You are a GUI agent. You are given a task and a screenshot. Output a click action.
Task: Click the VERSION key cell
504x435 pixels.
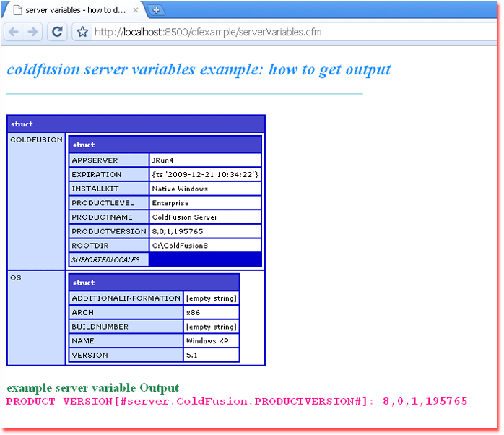[126, 355]
